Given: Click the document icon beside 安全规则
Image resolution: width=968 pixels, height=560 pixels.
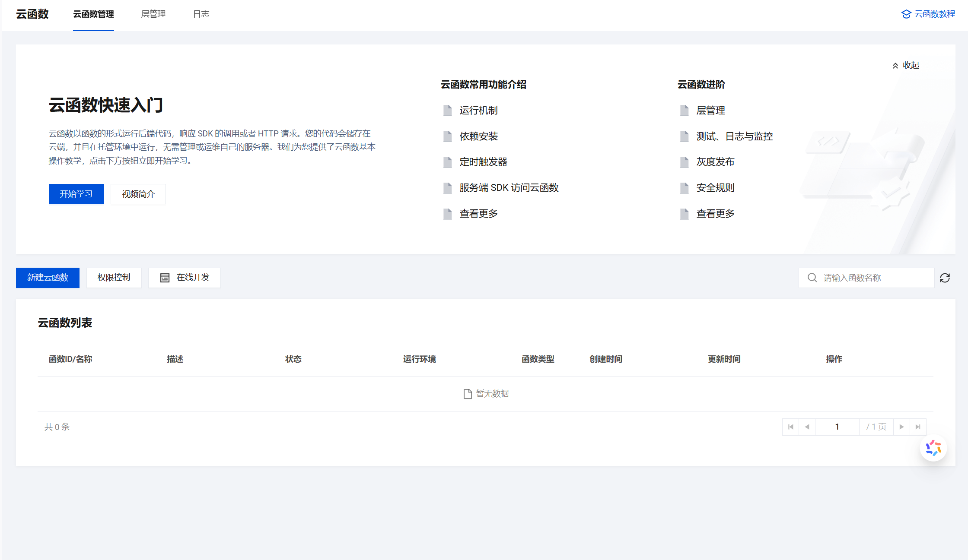Looking at the screenshot, I should click(x=685, y=188).
